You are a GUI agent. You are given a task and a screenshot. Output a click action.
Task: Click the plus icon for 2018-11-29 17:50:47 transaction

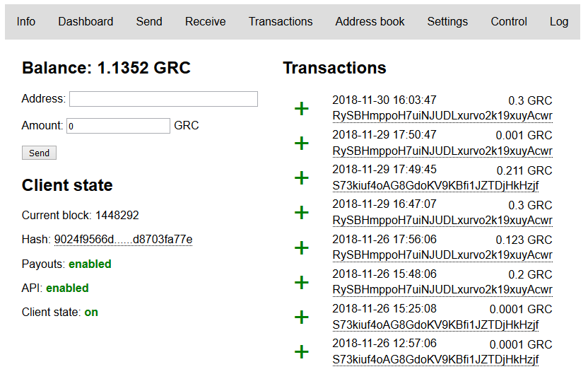(x=302, y=144)
